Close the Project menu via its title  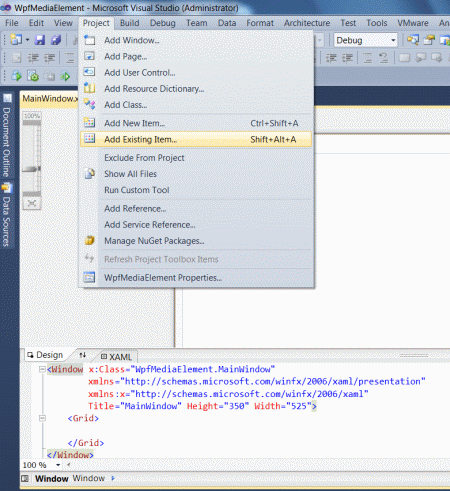(x=96, y=23)
